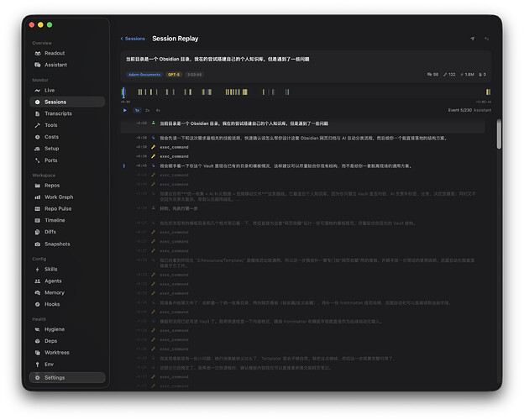Viewport: 524px width, 420px height.
Task: Select the first user message row at 0:00
Action: pos(303,125)
